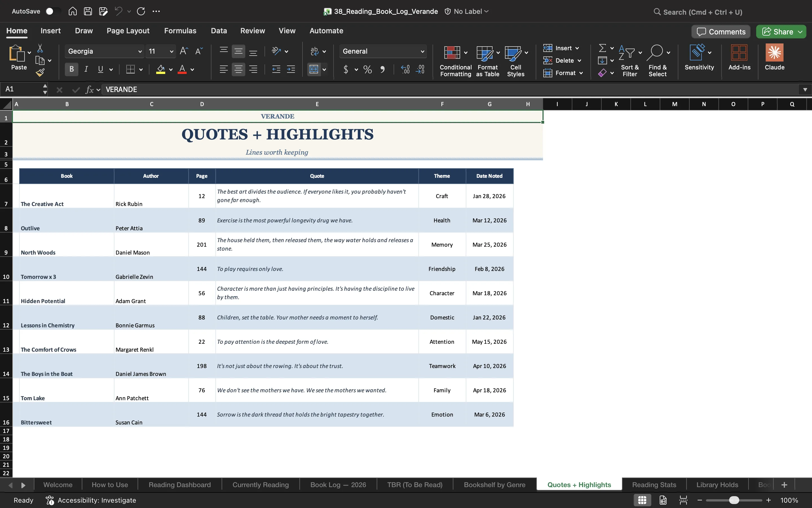812x508 pixels.
Task: Apply the yellow fill color swatch
Action: (x=161, y=69)
